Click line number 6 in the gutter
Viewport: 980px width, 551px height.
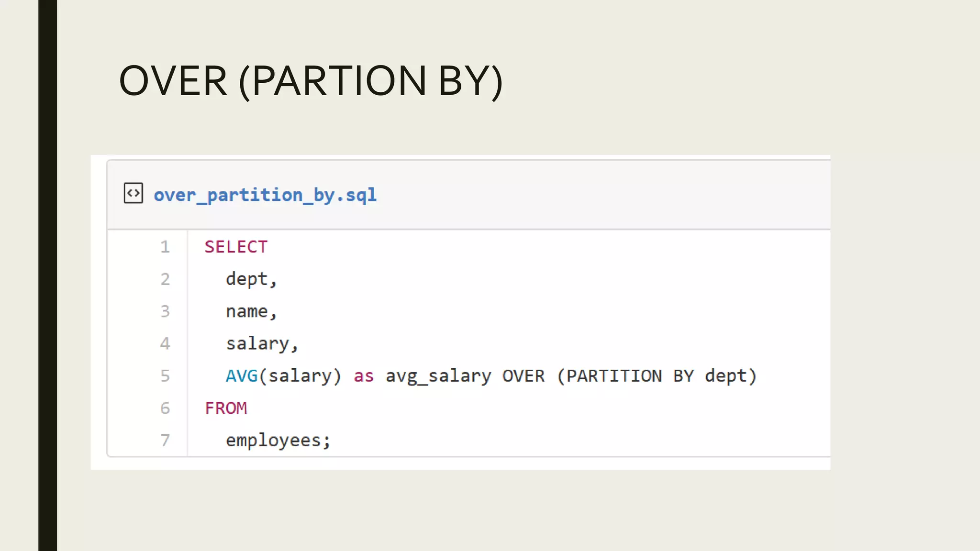click(x=165, y=408)
